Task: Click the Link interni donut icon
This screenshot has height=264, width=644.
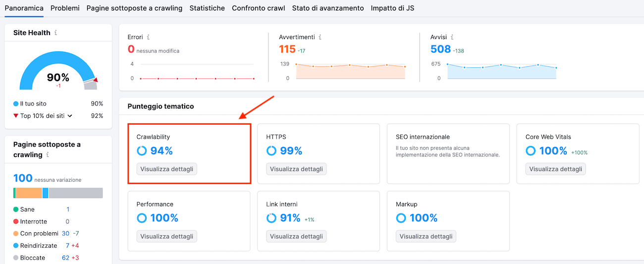Action: click(x=271, y=218)
